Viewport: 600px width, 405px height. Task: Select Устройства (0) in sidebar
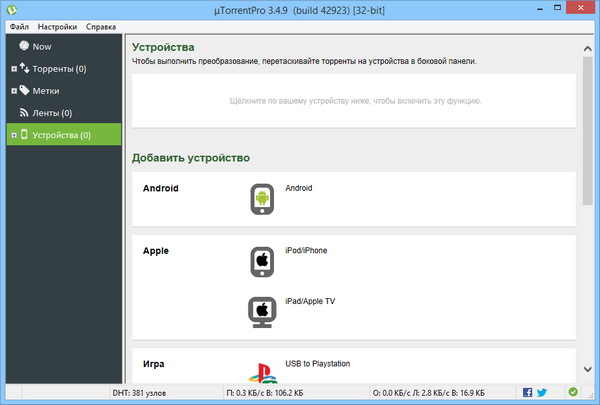click(62, 135)
